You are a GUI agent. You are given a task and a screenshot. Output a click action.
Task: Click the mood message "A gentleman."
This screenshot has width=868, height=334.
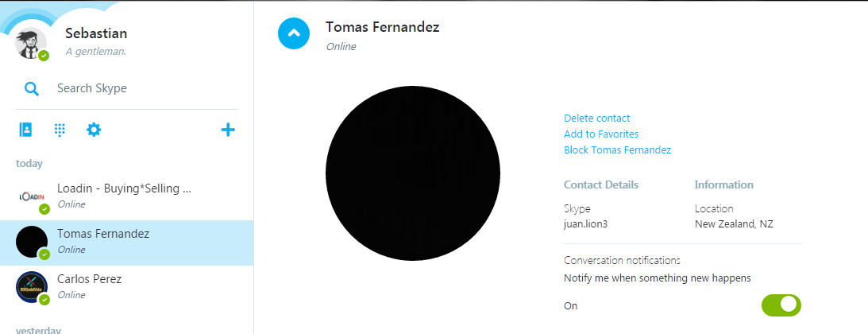pos(96,52)
